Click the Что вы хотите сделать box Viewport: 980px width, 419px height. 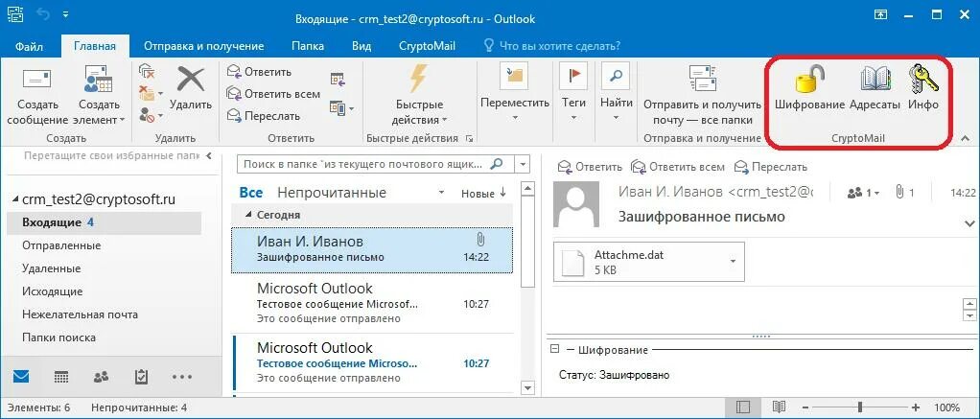point(552,46)
